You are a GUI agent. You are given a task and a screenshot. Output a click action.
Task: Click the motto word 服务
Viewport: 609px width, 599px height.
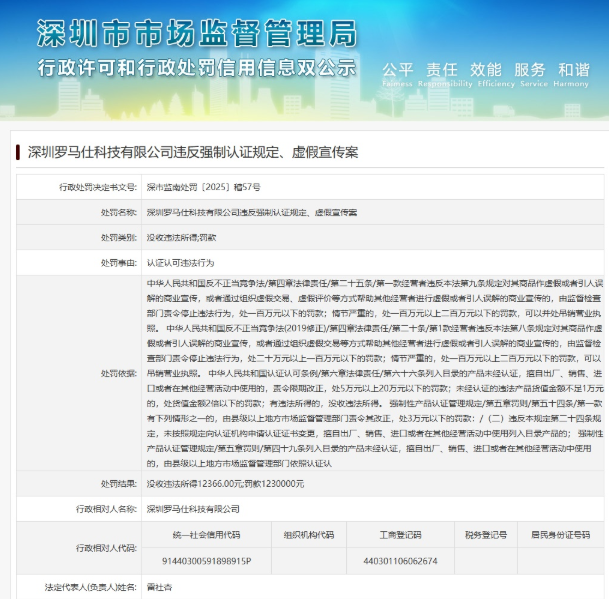coord(530,70)
